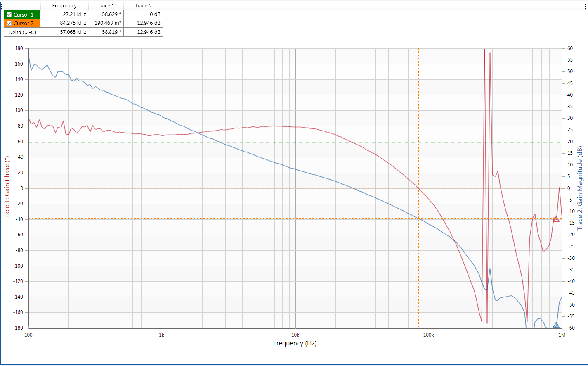Toggle the Cursor 2 checkbox

[9, 23]
